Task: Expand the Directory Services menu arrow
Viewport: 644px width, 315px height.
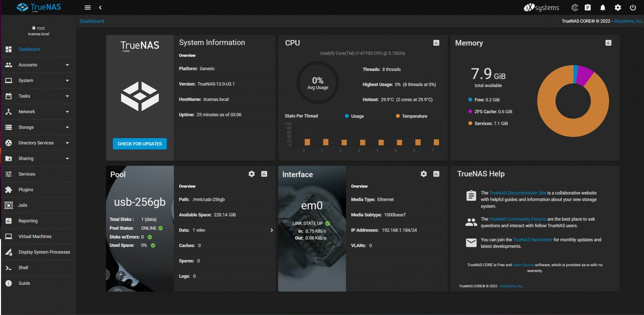Action: tap(67, 143)
